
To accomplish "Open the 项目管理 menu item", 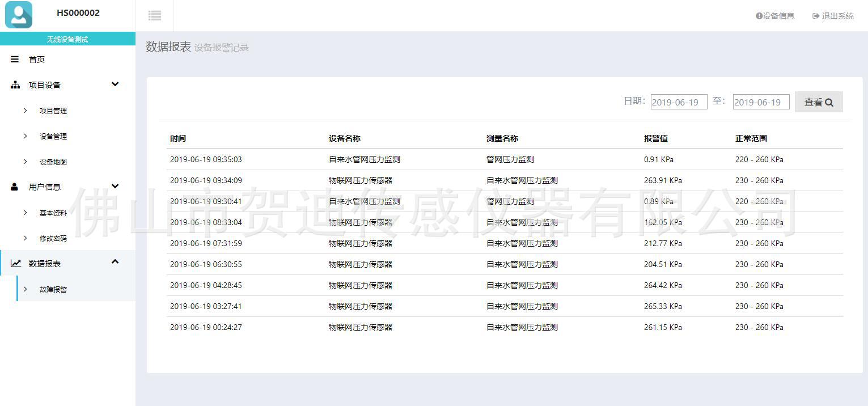I will (x=53, y=111).
